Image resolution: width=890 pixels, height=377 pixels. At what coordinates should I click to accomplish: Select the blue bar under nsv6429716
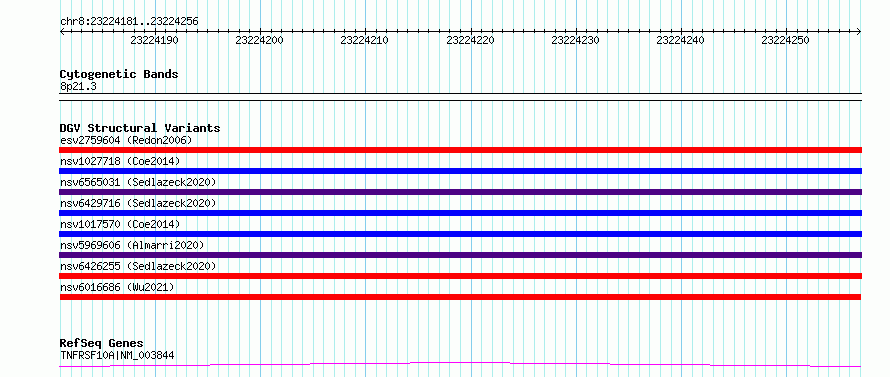point(460,213)
